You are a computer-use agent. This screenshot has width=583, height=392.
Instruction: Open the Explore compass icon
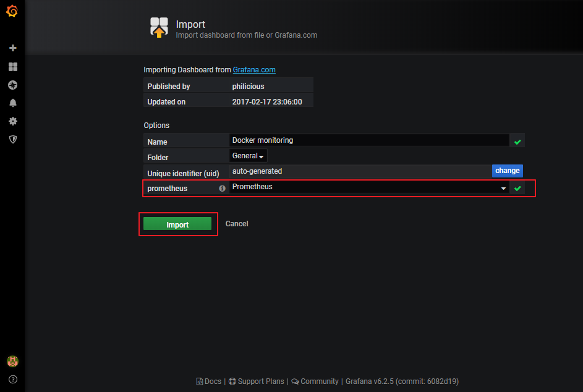[12, 85]
